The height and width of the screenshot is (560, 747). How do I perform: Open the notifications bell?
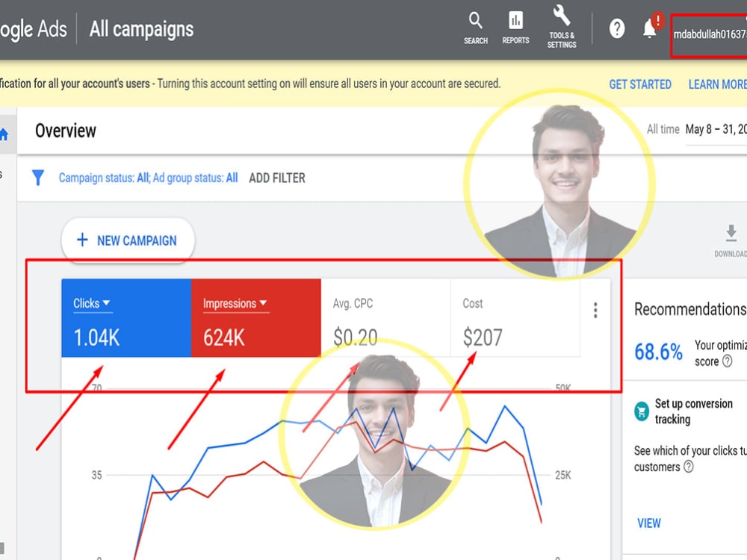(x=650, y=28)
